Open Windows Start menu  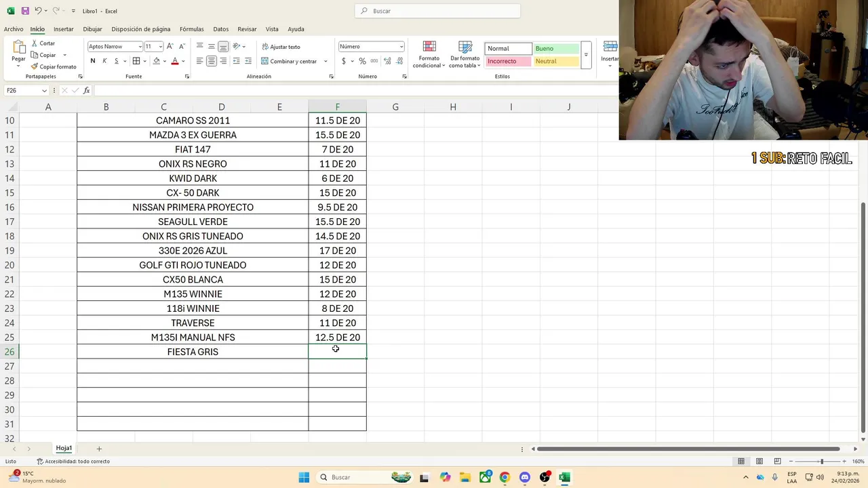(304, 477)
